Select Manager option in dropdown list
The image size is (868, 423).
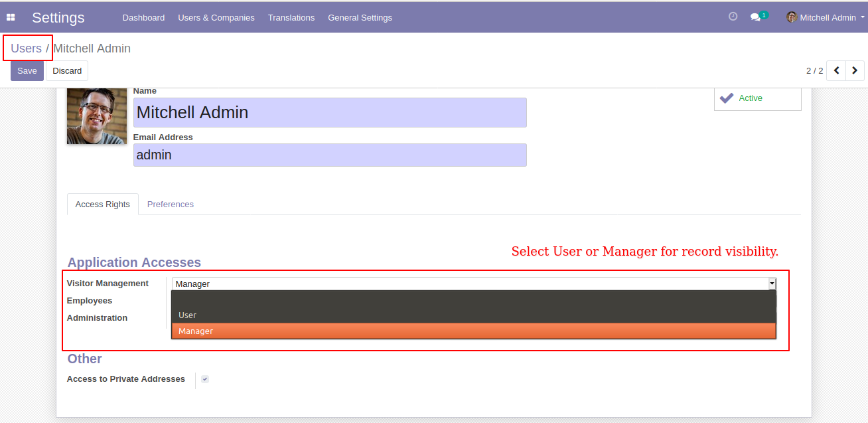(x=474, y=331)
